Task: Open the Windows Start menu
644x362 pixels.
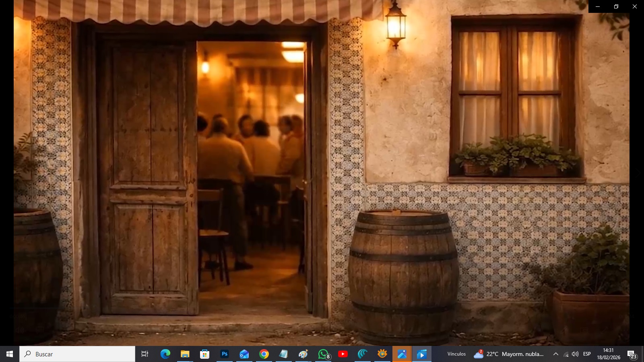Action: pos(10,354)
